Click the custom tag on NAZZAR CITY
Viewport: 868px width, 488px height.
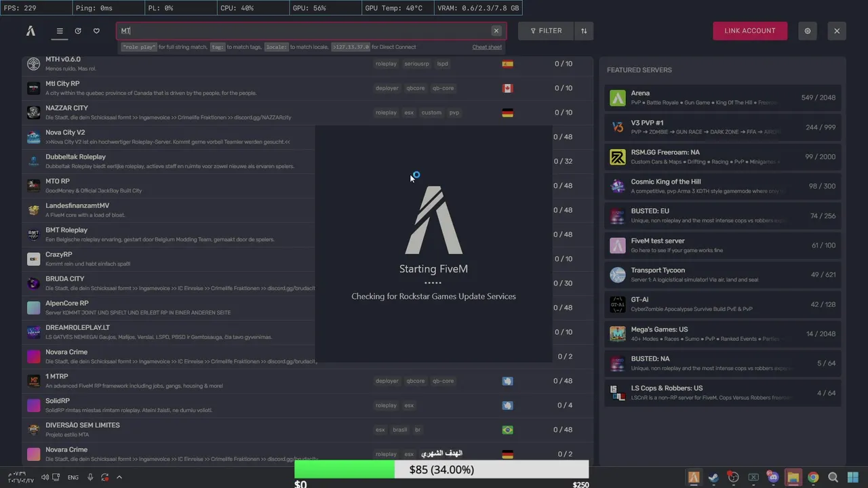pyautogui.click(x=431, y=113)
